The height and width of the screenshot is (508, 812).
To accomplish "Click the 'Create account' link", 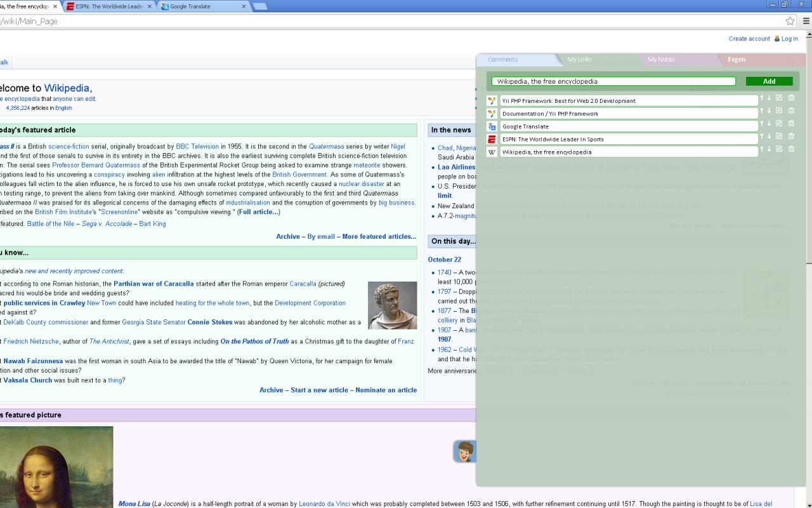I will click(x=749, y=39).
